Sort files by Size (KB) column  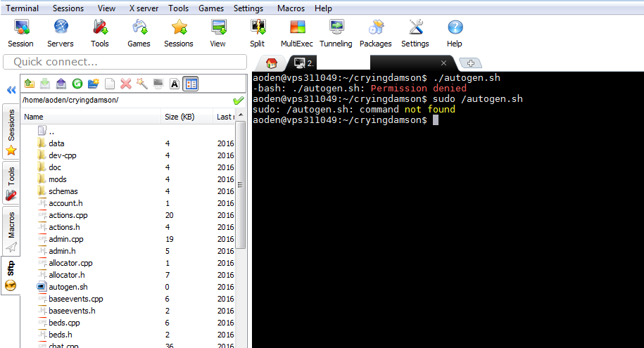click(187, 117)
